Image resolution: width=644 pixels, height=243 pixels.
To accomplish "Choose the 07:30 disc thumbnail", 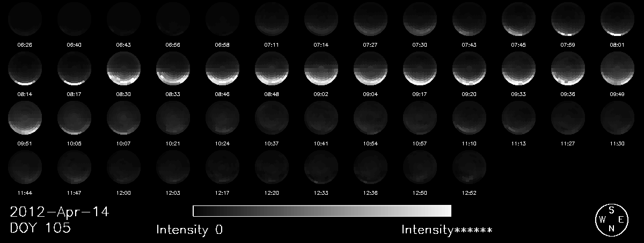I will pos(420,20).
